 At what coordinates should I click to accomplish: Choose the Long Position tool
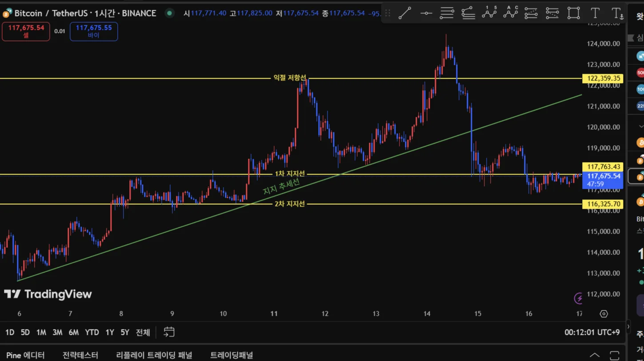(x=531, y=13)
